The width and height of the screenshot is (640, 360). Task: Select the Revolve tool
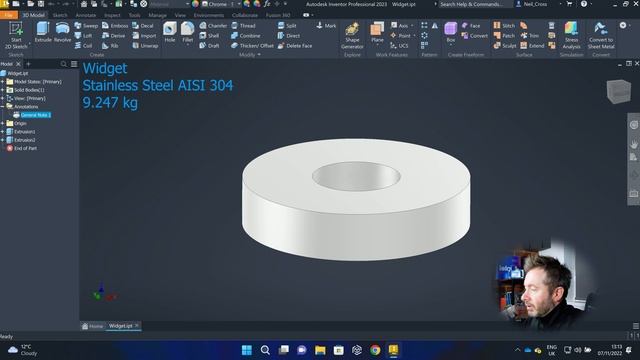pyautogui.click(x=62, y=33)
